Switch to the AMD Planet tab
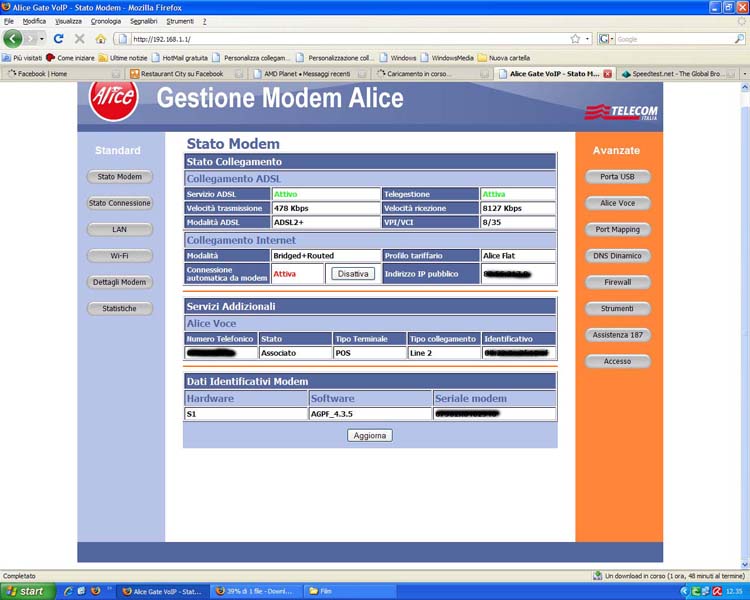 point(310,74)
